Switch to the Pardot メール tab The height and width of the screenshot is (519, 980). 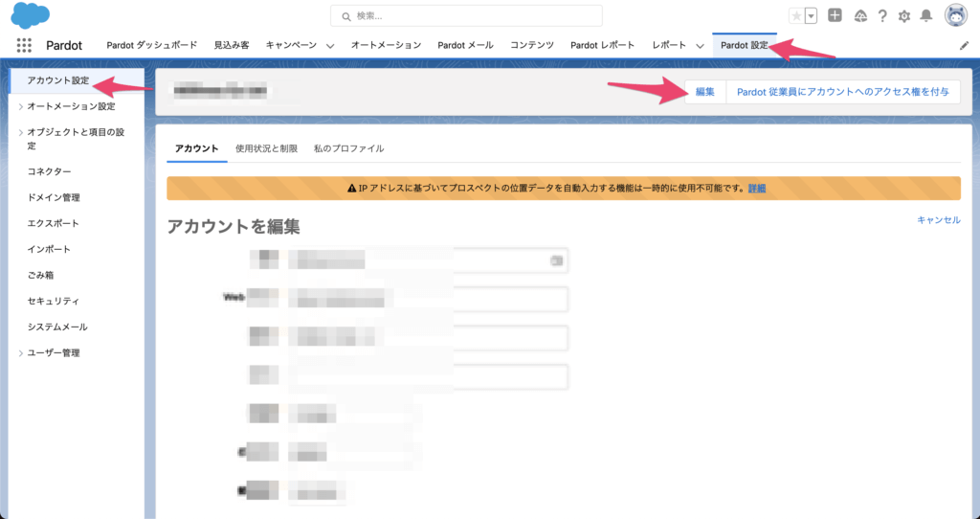pos(466,45)
